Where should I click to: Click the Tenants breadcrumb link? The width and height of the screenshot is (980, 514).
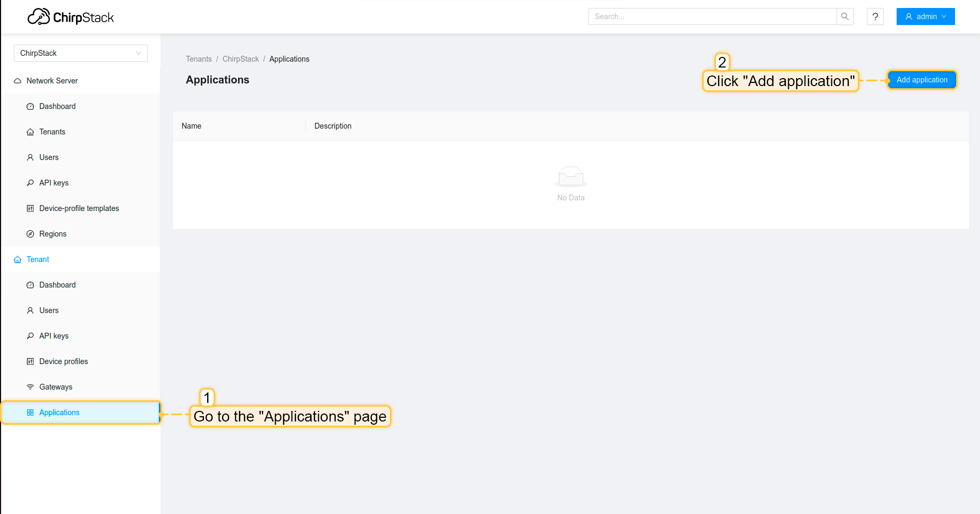(x=199, y=59)
